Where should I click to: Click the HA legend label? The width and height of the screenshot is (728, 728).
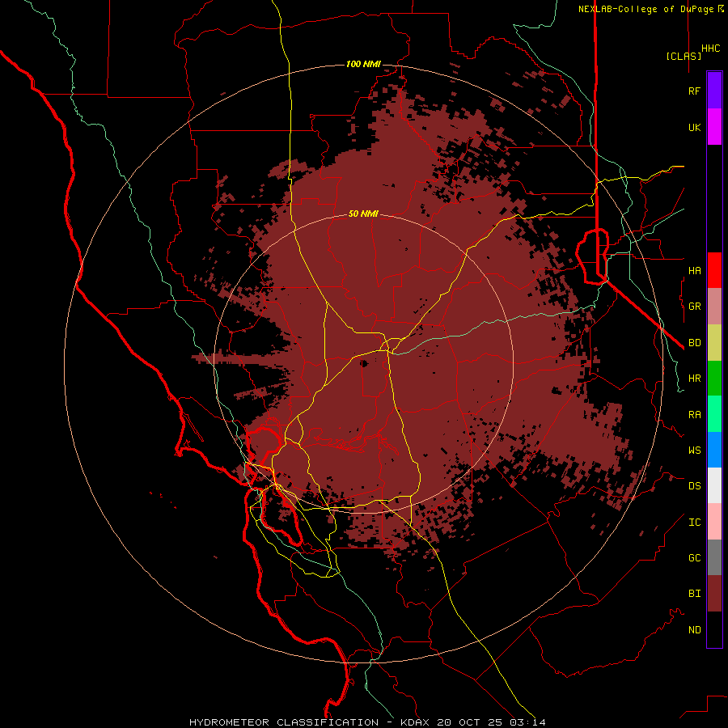pos(694,270)
